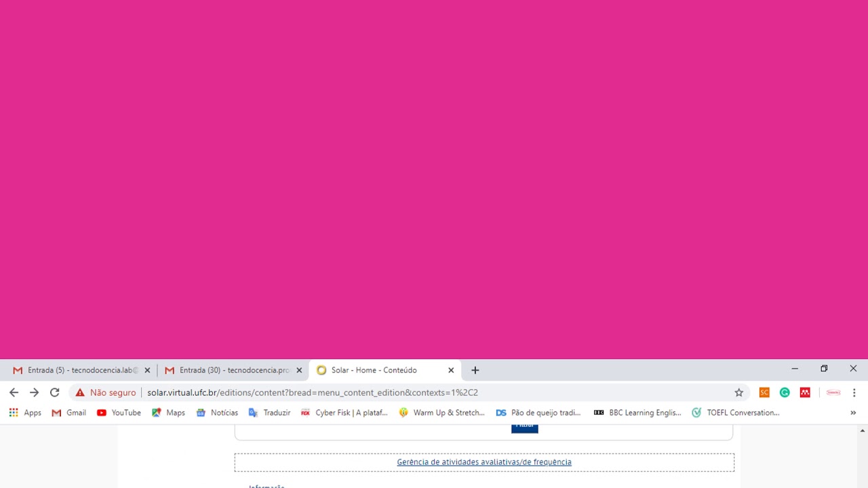Open the Gmail bookmark
The height and width of the screenshot is (488, 868).
point(69,412)
